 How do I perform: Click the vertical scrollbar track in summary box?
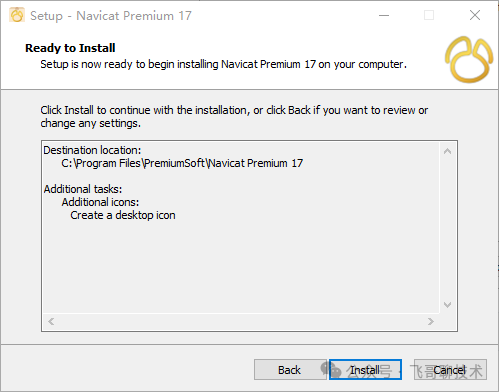point(448,228)
